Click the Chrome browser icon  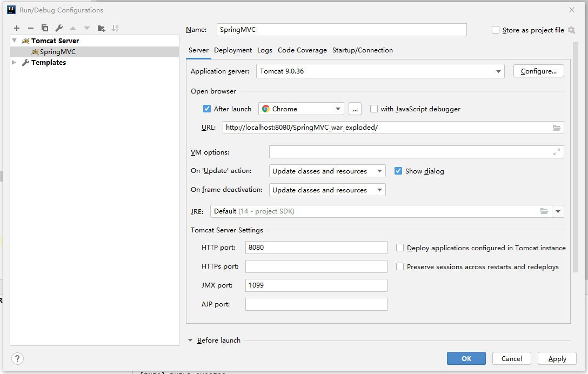pos(266,109)
